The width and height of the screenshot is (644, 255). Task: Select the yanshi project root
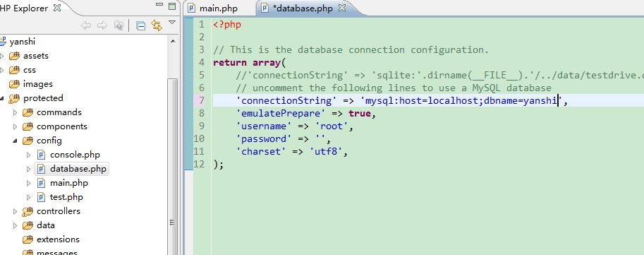pyautogui.click(x=23, y=42)
